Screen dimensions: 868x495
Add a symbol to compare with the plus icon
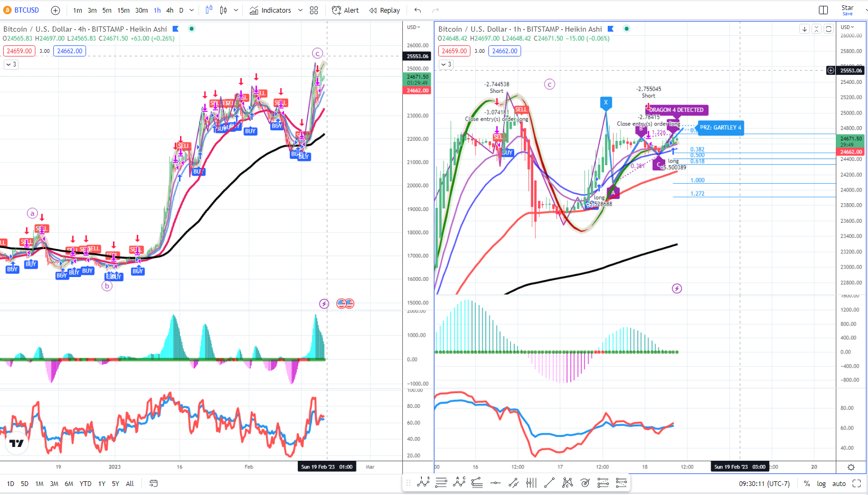tap(55, 10)
